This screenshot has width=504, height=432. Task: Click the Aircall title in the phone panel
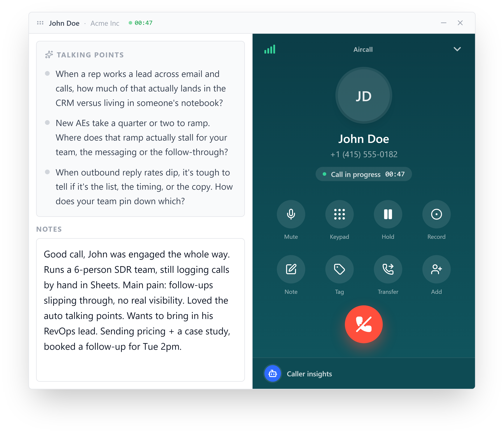click(363, 49)
